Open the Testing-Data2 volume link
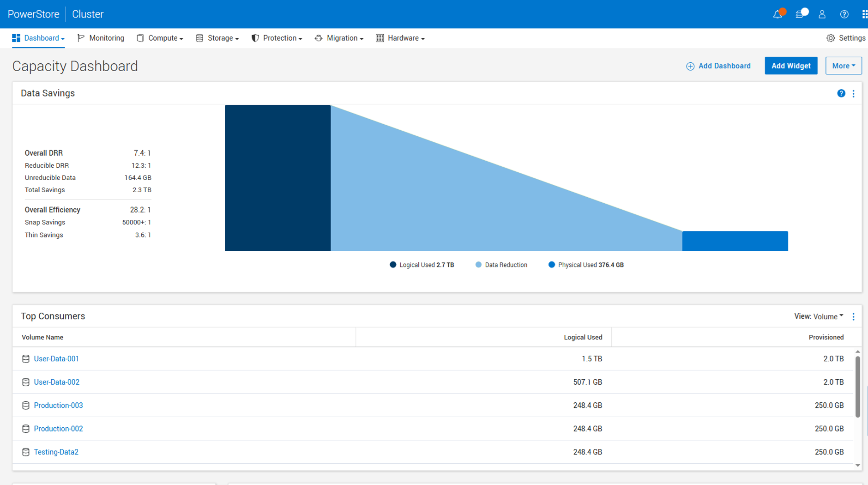Viewport: 868px width, 485px height. 56,452
